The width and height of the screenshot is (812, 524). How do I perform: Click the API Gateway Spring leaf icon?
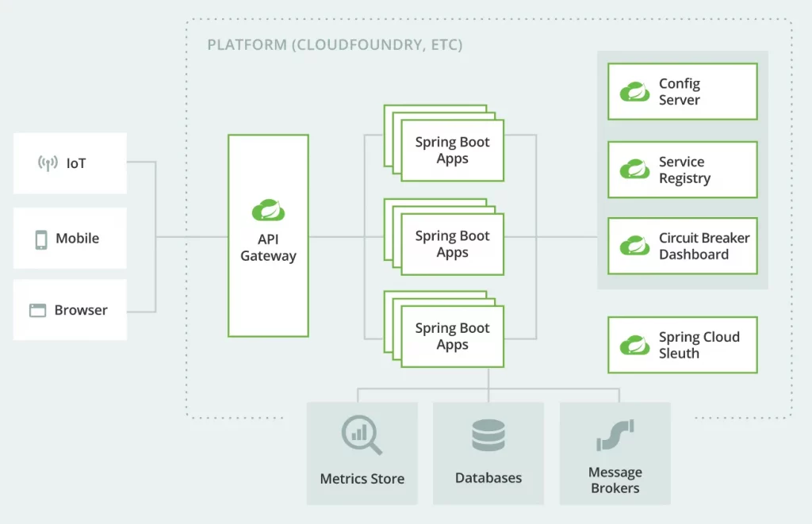pos(268,210)
